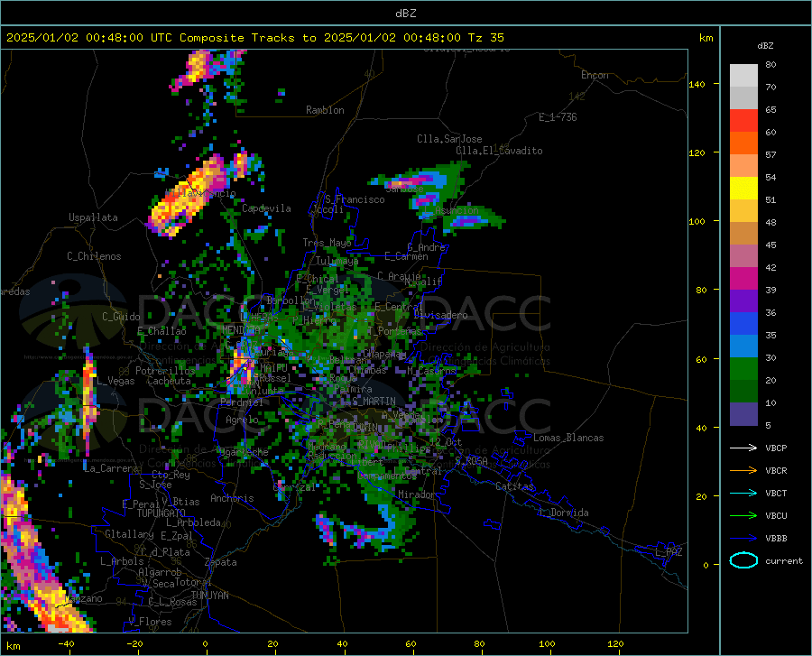
Task: Click the 'Mirador' map label
Action: (416, 494)
